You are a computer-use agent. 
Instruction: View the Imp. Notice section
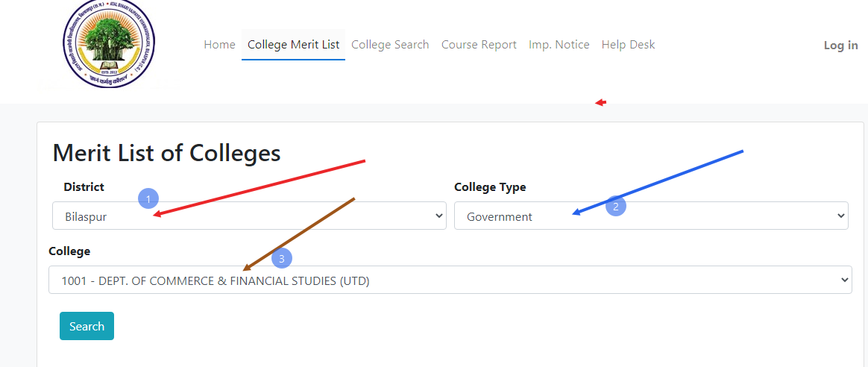559,45
